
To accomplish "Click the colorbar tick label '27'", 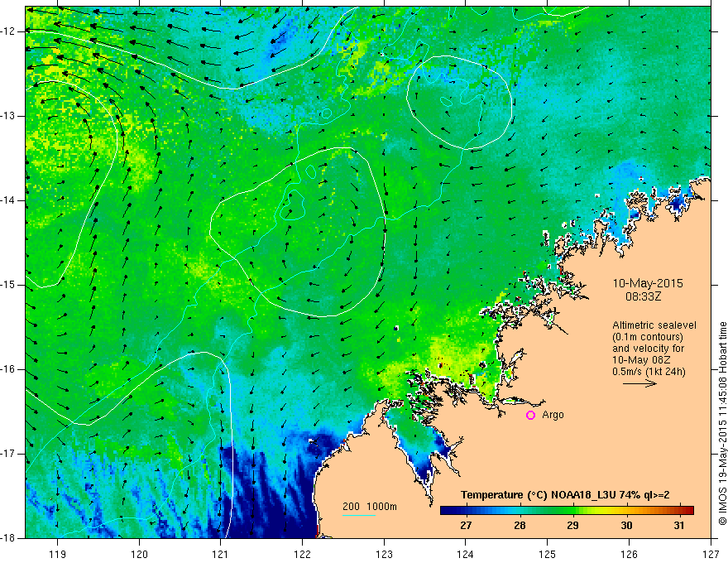I will [466, 526].
